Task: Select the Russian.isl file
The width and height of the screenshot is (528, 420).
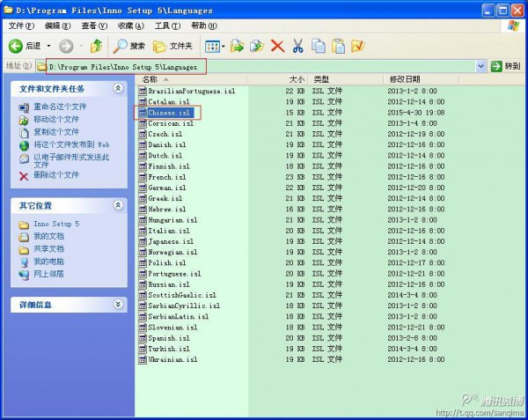Action: coord(169,284)
